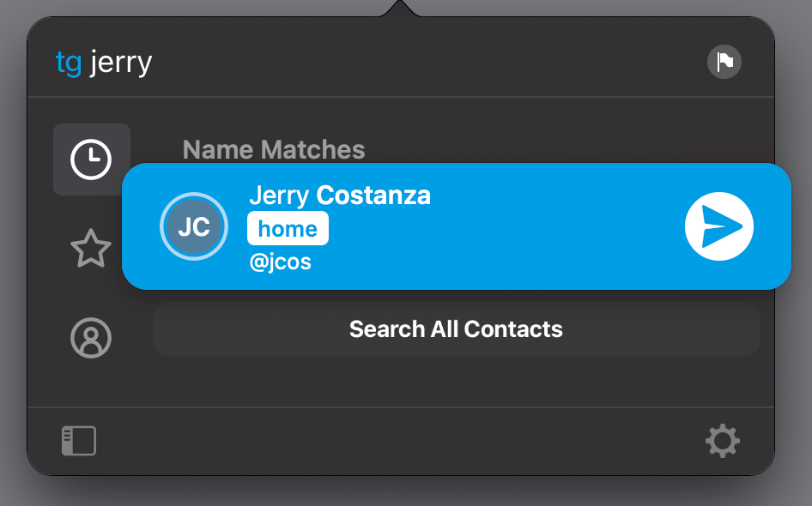Click the Name Matches section header
Image resolution: width=812 pixels, height=506 pixels.
[x=274, y=149]
